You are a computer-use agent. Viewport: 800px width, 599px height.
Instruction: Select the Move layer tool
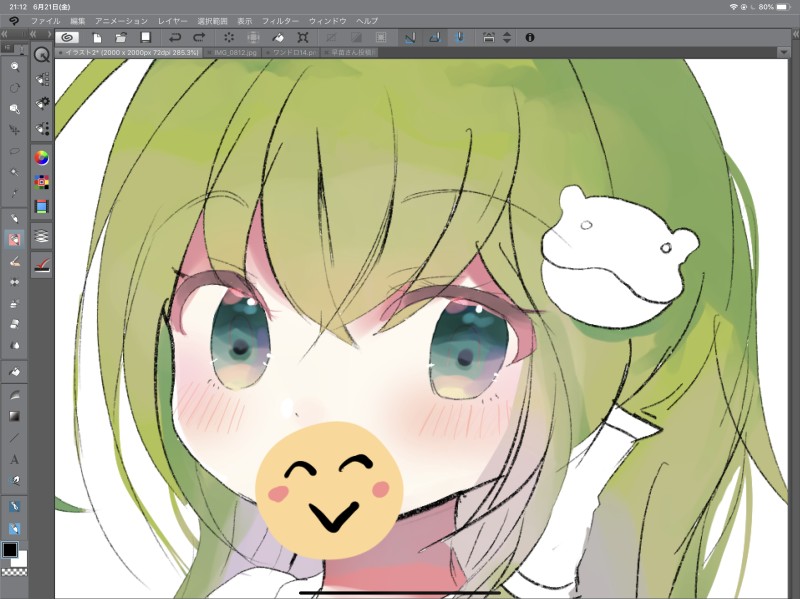pos(15,130)
